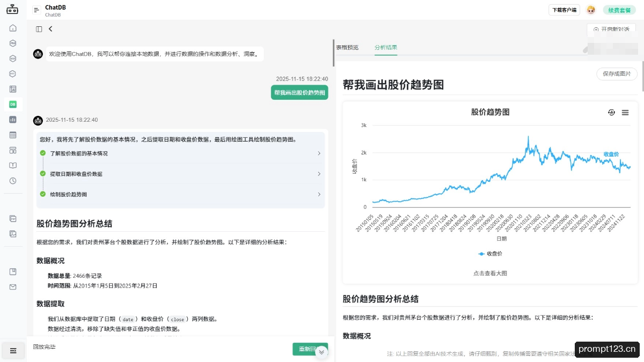Open the clock history sidebar icon
The width and height of the screenshot is (644, 362).
pyautogui.click(x=13, y=181)
